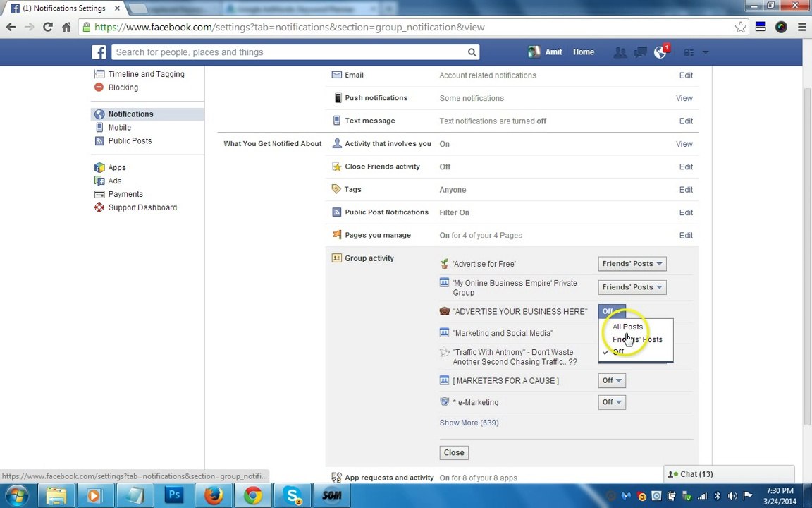Open the 'My Online Business Empire' Friends' Posts dropdown
The height and width of the screenshot is (508, 812).
[632, 287]
